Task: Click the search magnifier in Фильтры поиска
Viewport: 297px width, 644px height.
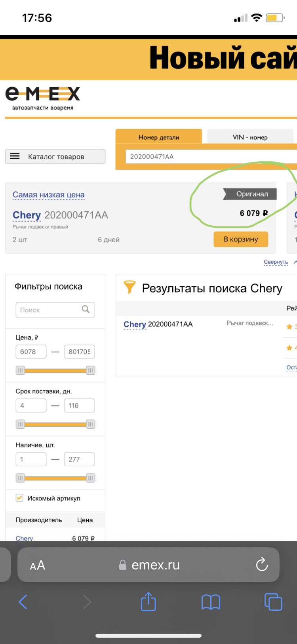Action: (x=86, y=310)
